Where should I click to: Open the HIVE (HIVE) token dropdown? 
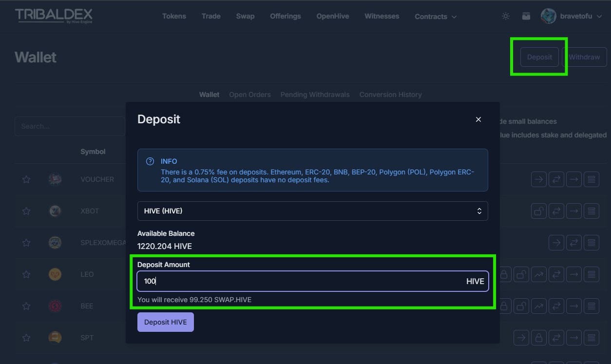[x=312, y=211]
